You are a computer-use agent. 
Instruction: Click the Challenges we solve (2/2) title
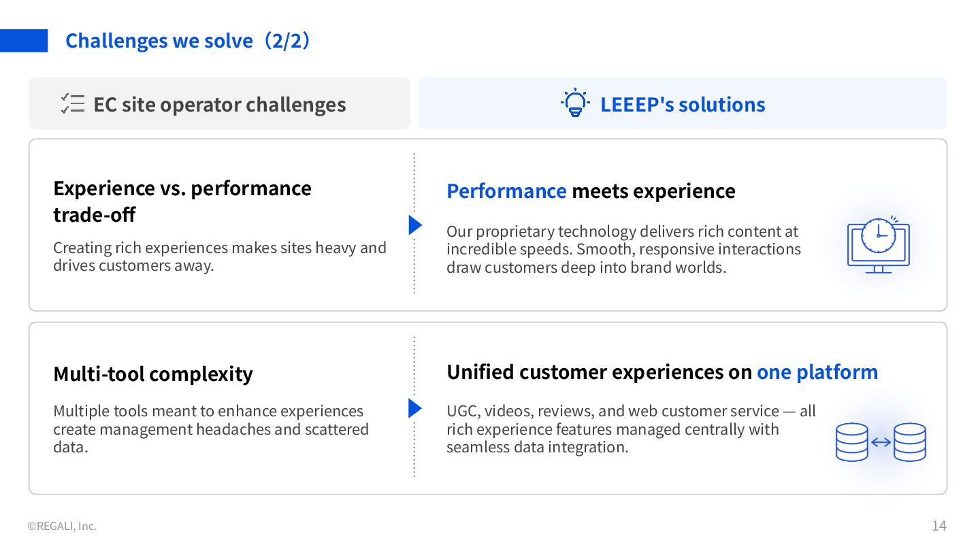pyautogui.click(x=188, y=41)
